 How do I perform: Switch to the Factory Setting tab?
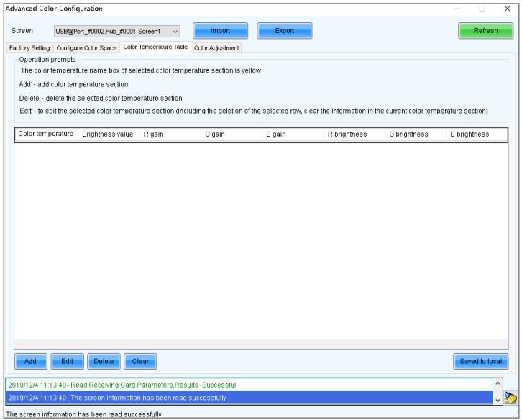[29, 48]
